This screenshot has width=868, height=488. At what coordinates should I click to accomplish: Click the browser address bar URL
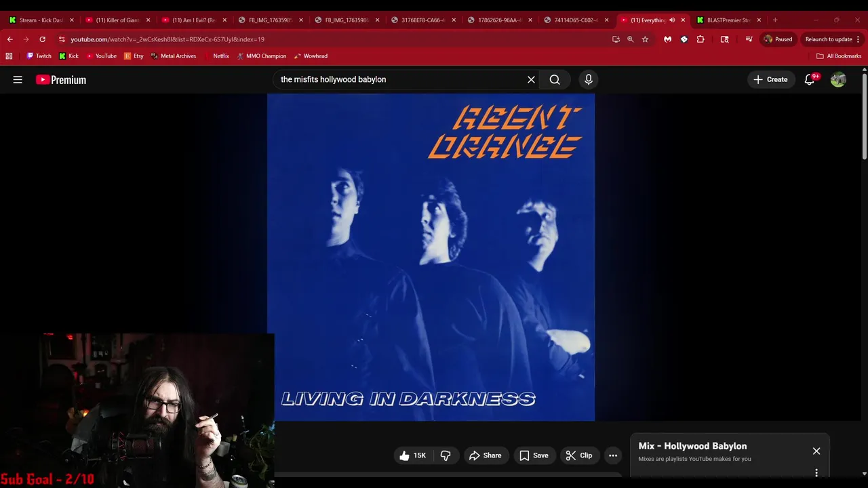(167, 39)
